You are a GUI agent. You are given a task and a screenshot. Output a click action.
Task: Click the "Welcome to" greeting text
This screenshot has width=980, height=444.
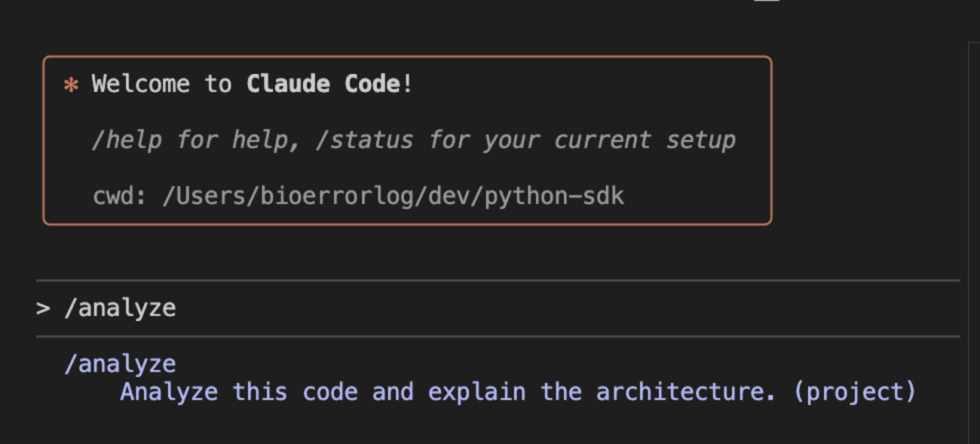(x=161, y=84)
